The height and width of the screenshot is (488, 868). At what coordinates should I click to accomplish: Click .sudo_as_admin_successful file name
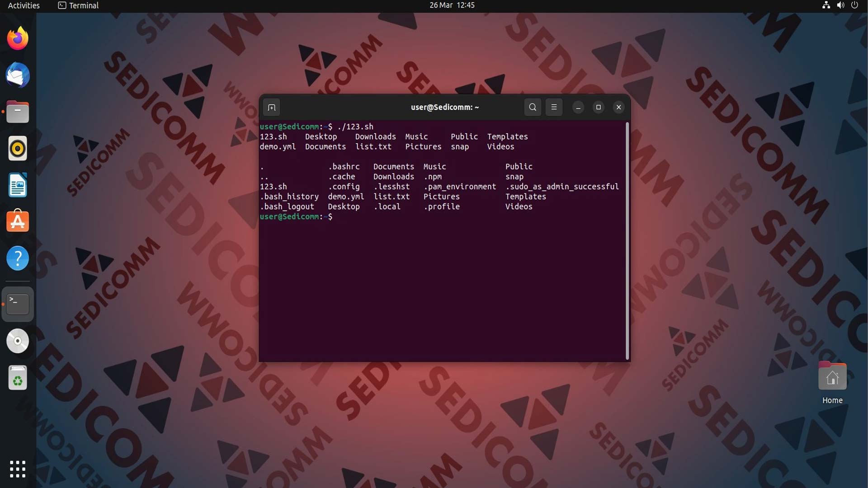pos(562,187)
